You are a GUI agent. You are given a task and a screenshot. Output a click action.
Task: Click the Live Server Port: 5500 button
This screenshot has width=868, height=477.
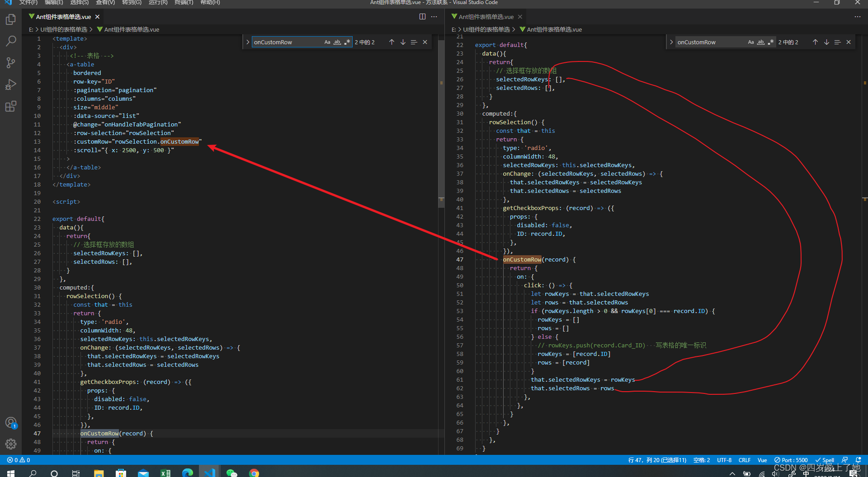pyautogui.click(x=791, y=460)
